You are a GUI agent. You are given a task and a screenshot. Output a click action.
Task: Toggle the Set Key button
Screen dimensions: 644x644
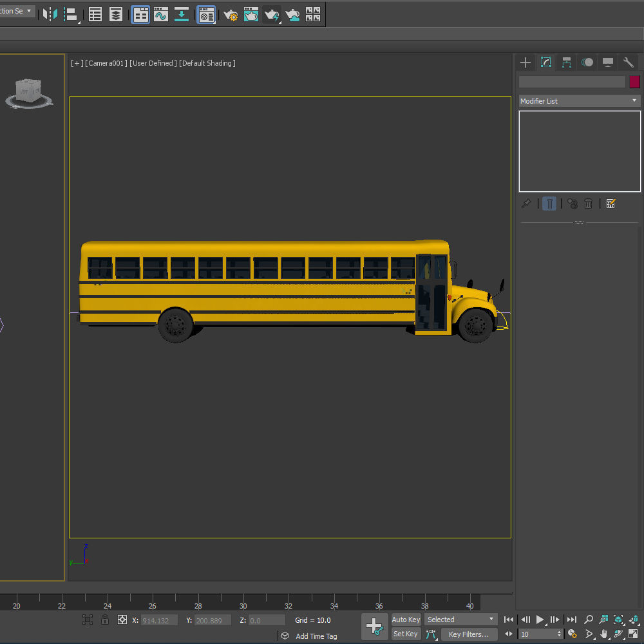click(406, 634)
